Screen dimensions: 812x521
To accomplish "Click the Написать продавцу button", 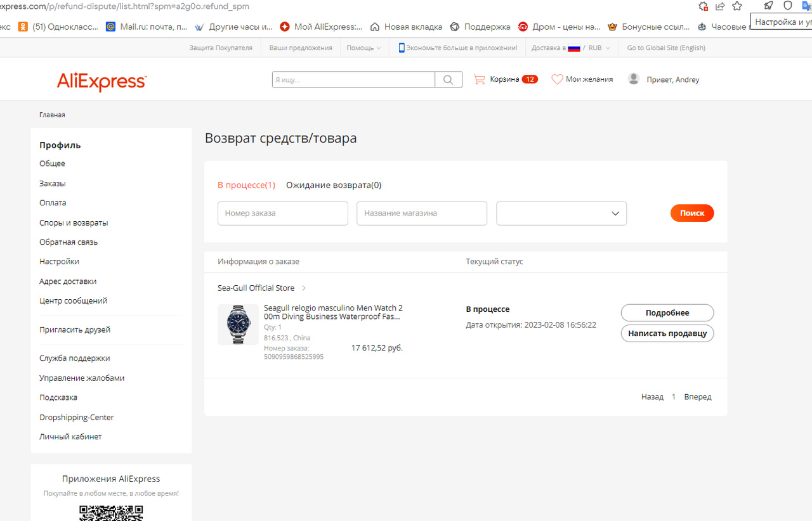I will click(x=667, y=333).
